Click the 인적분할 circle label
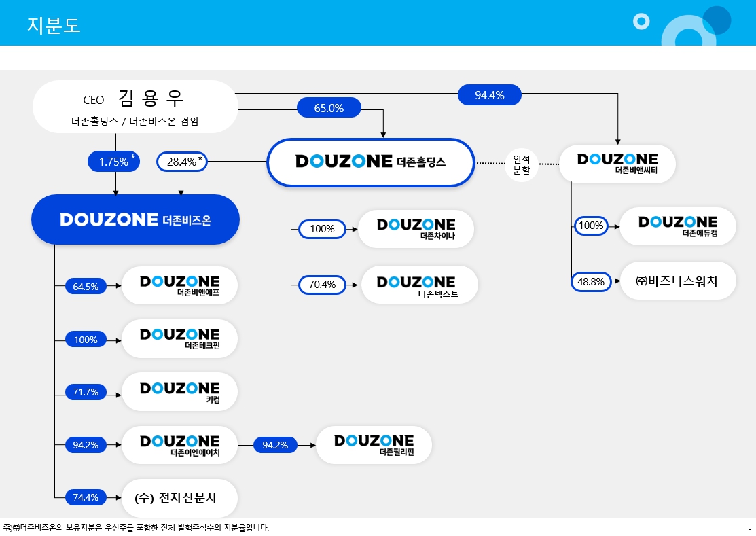 tap(521, 164)
